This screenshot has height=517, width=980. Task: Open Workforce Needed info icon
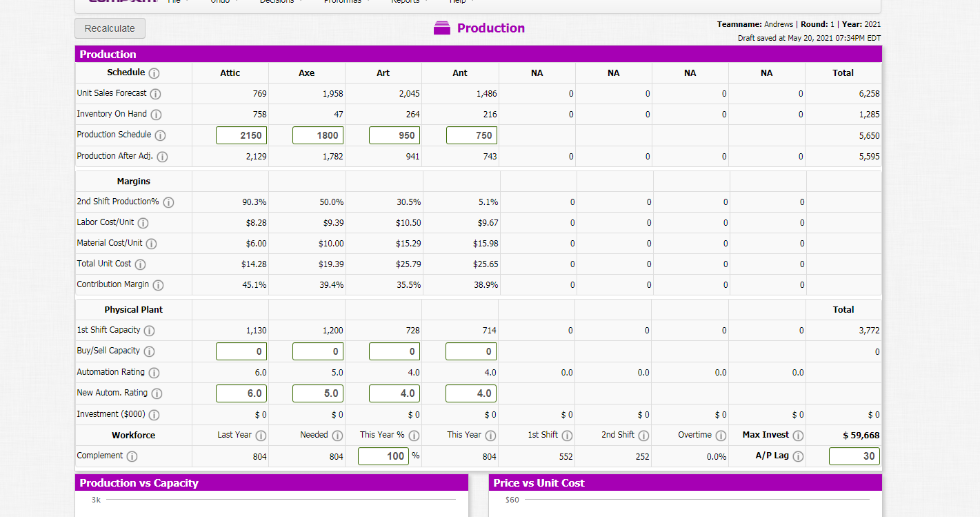click(337, 436)
